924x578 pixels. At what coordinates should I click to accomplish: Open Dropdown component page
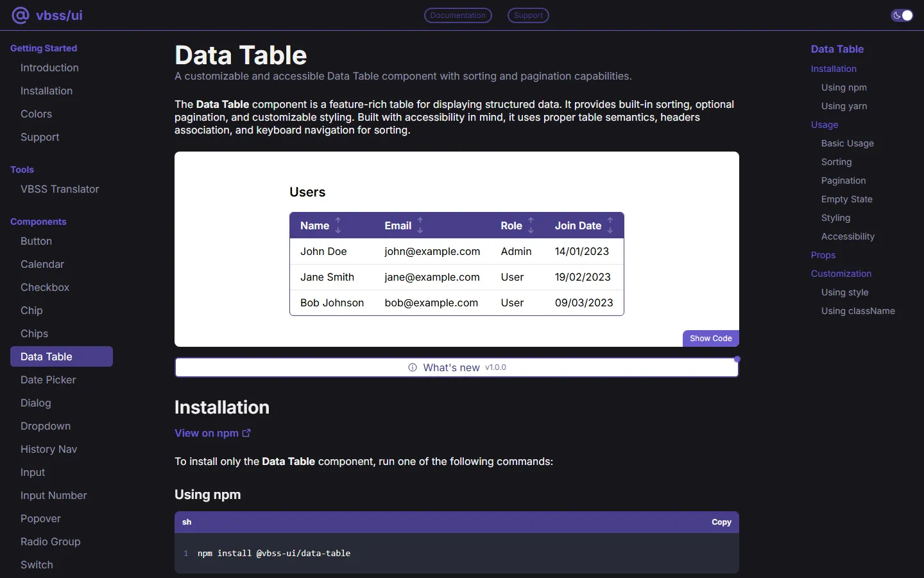pyautogui.click(x=46, y=426)
